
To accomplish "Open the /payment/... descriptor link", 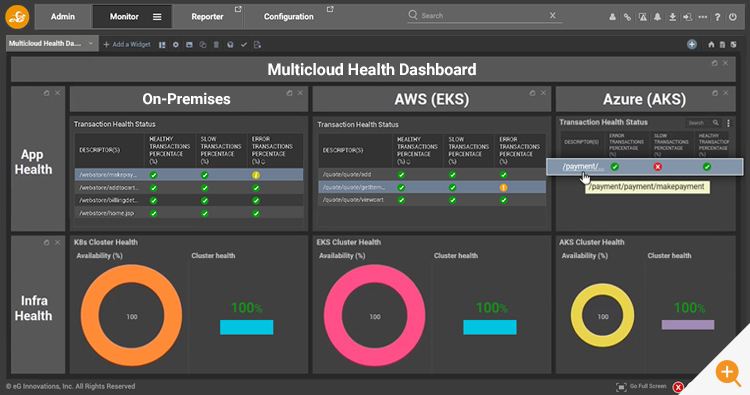I will 583,166.
